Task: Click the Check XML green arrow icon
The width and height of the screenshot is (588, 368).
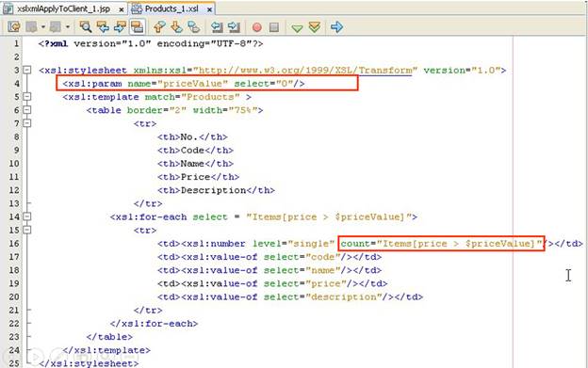Action: click(297, 27)
